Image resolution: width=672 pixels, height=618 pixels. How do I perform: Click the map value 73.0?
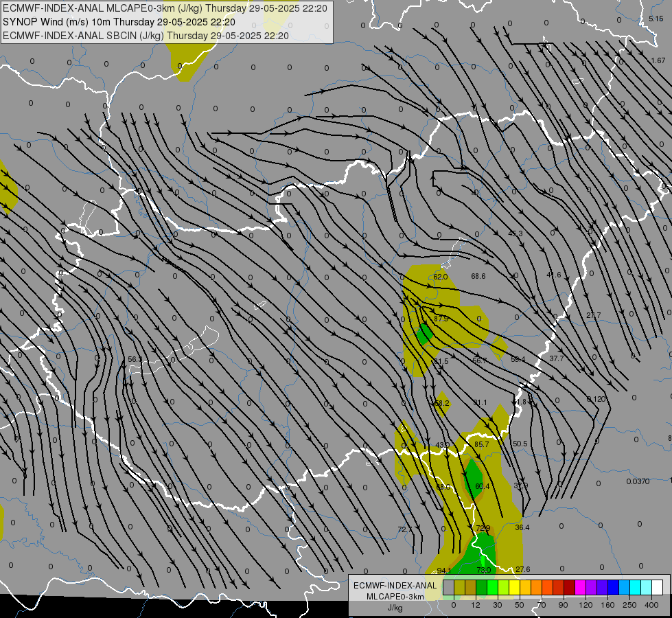[484, 570]
